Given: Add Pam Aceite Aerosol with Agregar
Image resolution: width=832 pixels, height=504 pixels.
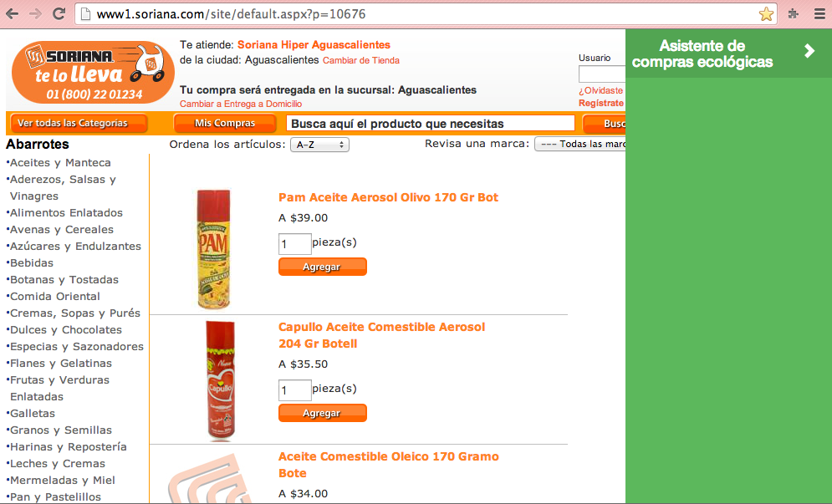Looking at the screenshot, I should tap(322, 267).
